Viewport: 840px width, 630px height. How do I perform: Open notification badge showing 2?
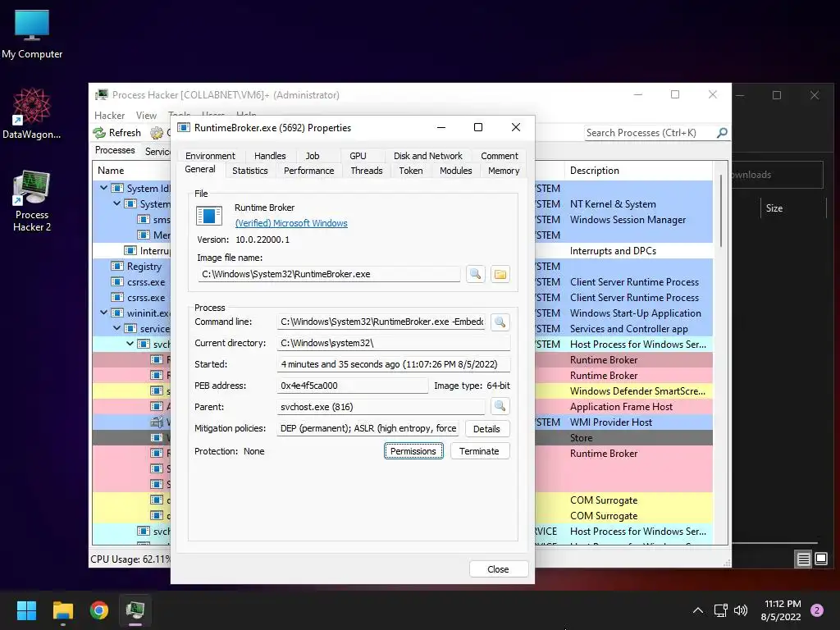coord(817,610)
